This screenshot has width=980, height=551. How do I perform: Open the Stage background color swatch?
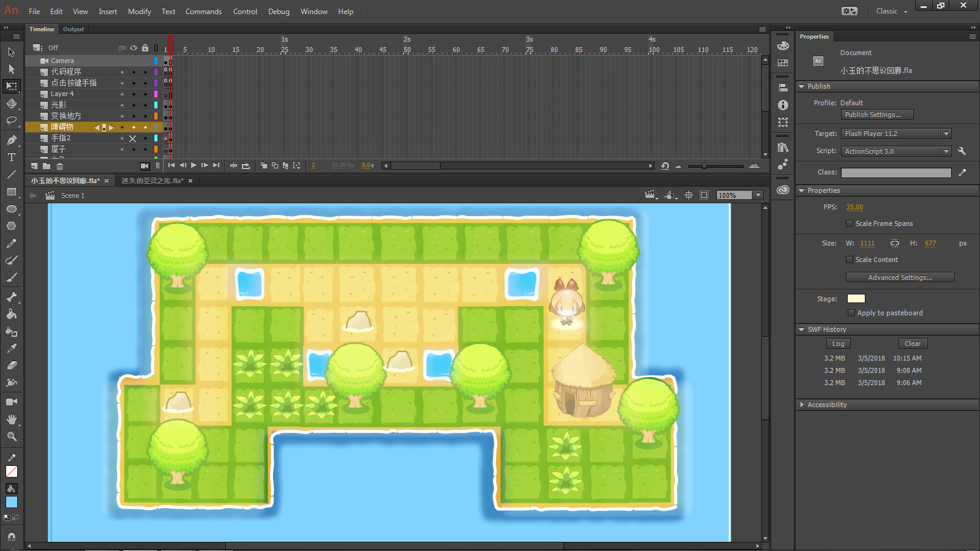click(x=856, y=299)
